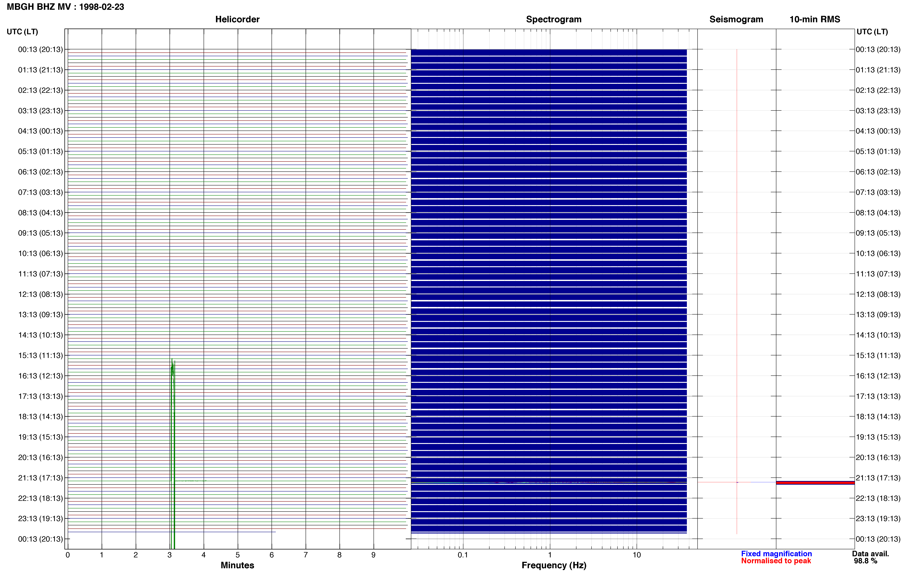Viewport: 924px width, 578px height.
Task: Select the '10' frequency tick label
Action: tap(636, 555)
